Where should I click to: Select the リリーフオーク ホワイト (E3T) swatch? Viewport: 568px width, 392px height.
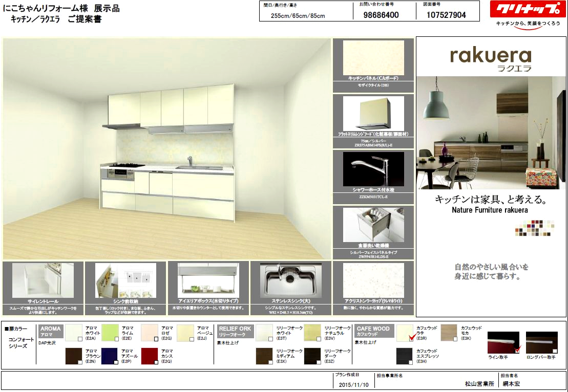264,333
